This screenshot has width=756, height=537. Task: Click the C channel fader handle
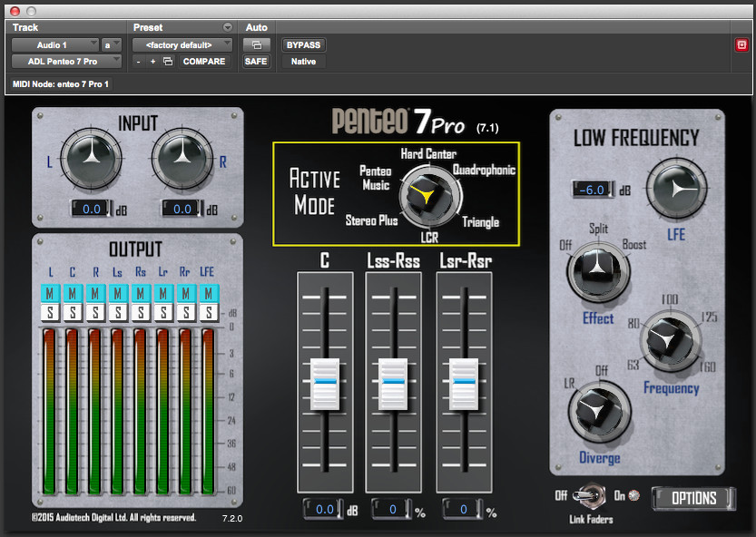325,384
